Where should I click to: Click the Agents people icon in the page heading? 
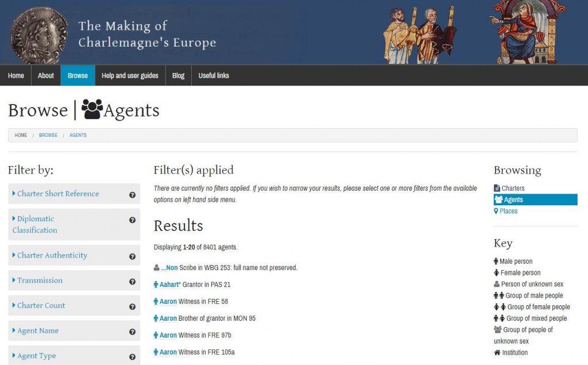[91, 109]
